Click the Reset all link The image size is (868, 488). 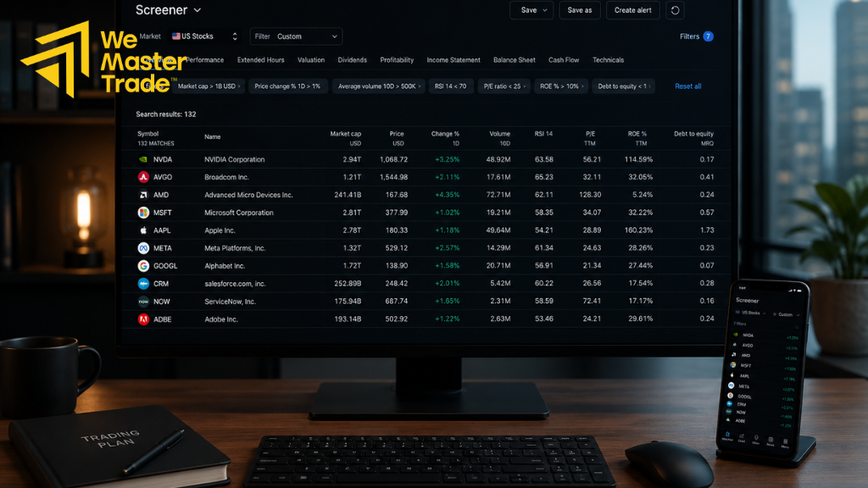click(x=688, y=86)
